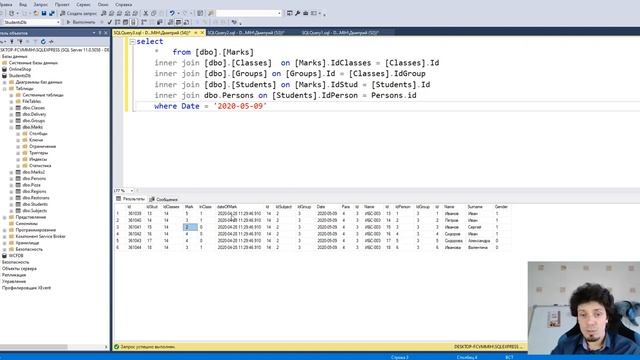640x360 pixels.
Task: Click the Object Explorer filter icon
Action: pos(36,41)
